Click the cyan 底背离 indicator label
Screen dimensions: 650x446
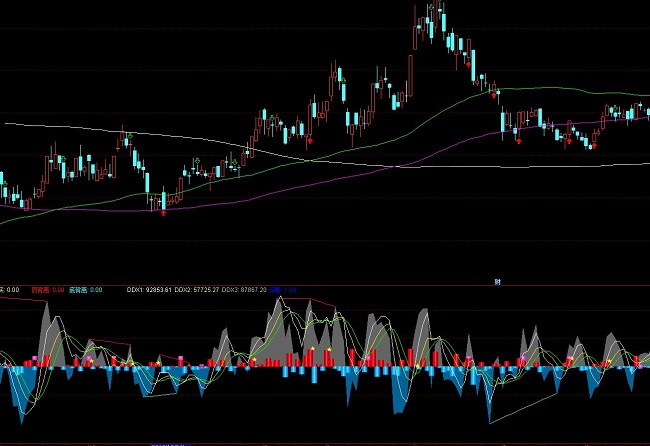86,290
